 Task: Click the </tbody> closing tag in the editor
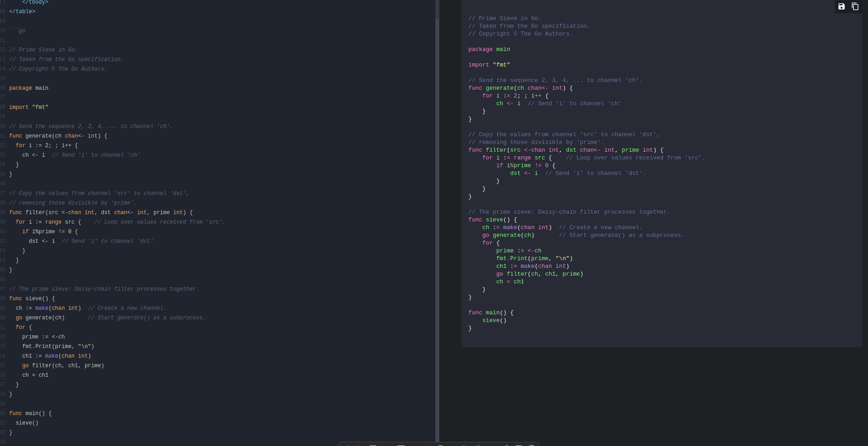tap(35, 2)
